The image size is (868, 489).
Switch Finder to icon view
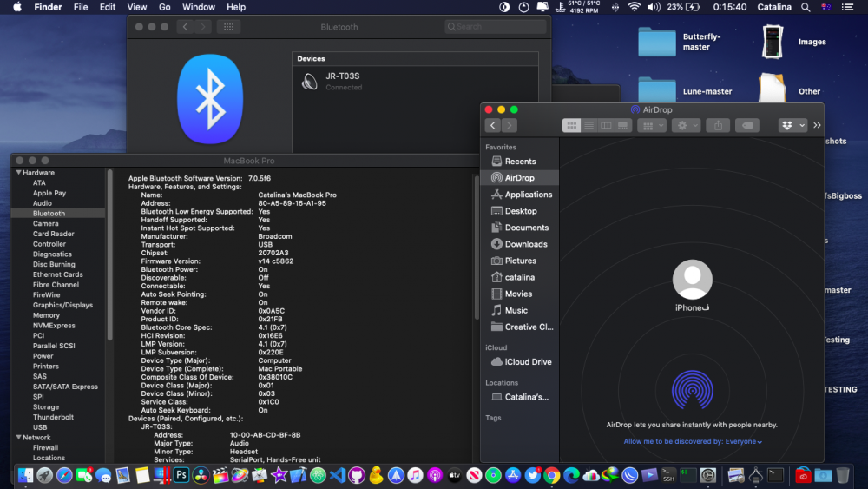(571, 125)
